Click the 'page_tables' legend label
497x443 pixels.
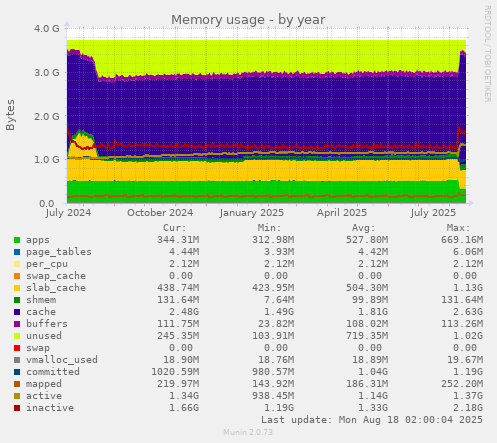59,252
